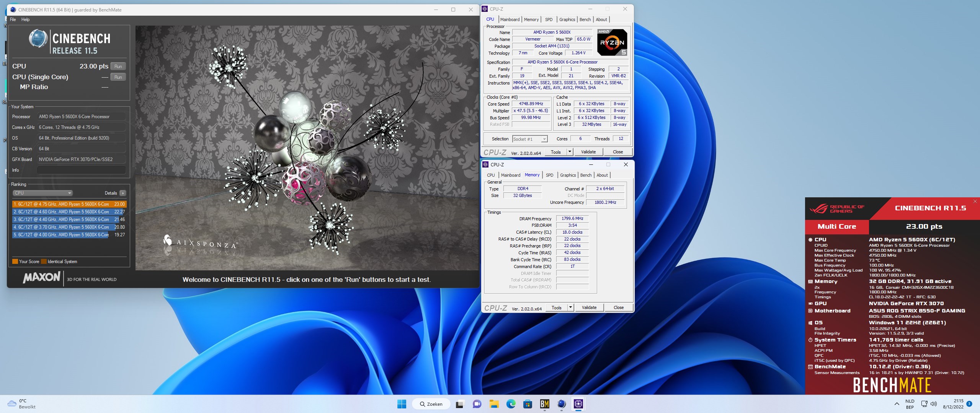Image resolution: width=980 pixels, height=413 pixels.
Task: Switch to Mainboard tab in top CPU-Z window
Action: (510, 20)
